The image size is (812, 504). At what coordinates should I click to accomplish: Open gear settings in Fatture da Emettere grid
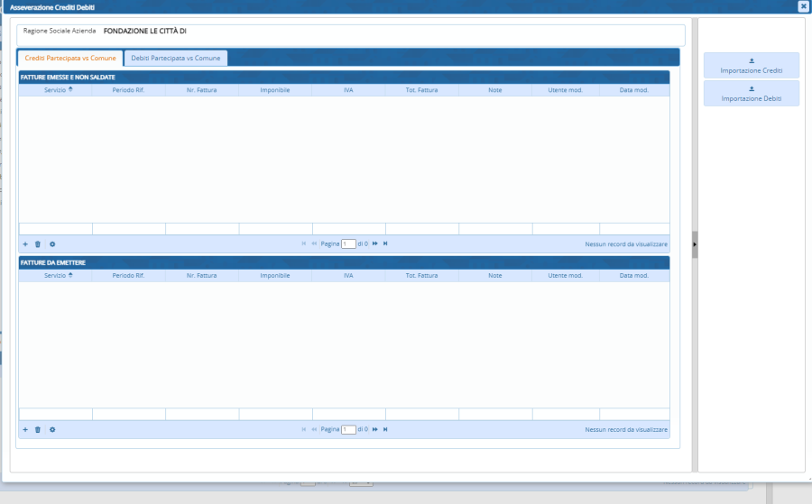tap(52, 429)
